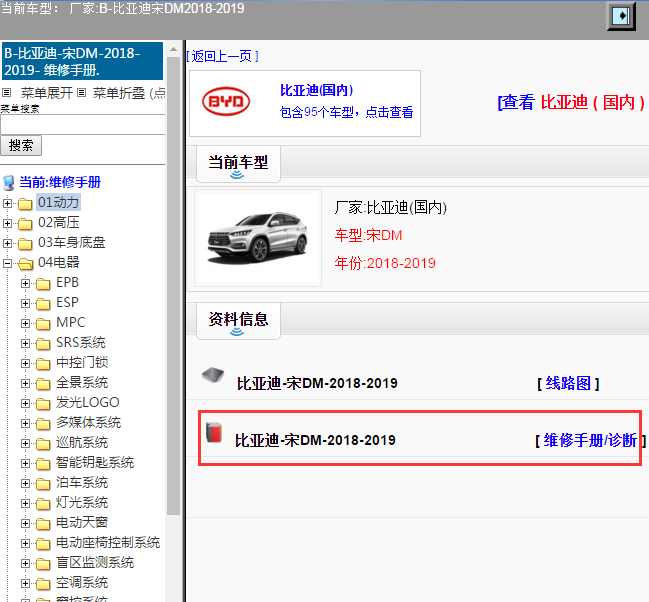Click the gray chip icon for 线路图
Screen dimensions: 649x602
(x=213, y=375)
